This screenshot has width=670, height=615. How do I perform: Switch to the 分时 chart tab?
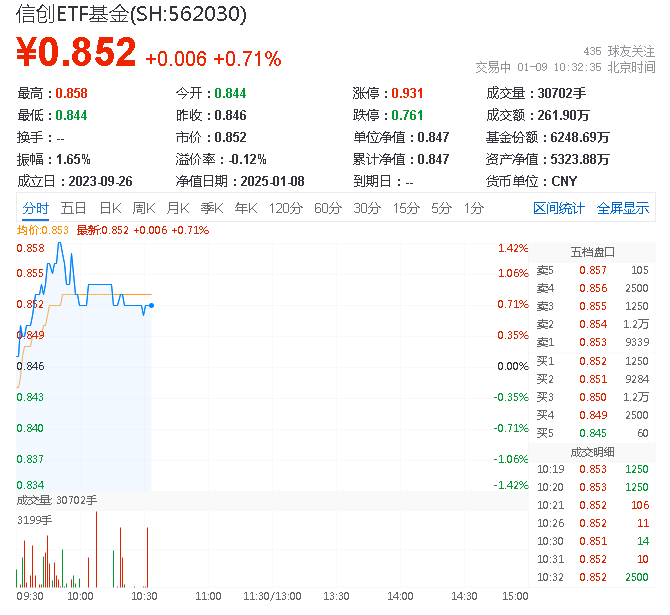pos(35,209)
